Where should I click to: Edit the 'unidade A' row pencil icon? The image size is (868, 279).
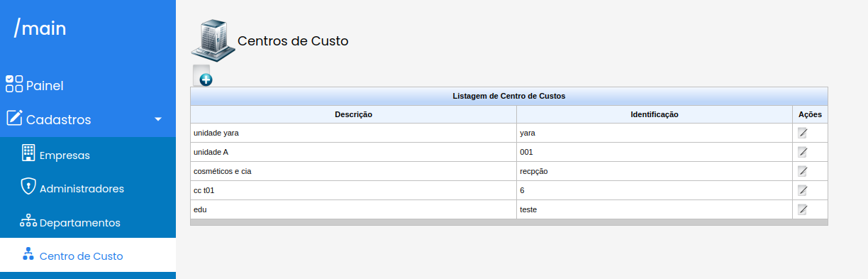(803, 152)
